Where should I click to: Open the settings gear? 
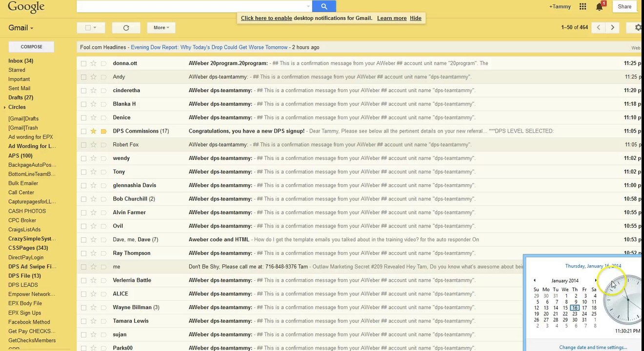pos(638,28)
